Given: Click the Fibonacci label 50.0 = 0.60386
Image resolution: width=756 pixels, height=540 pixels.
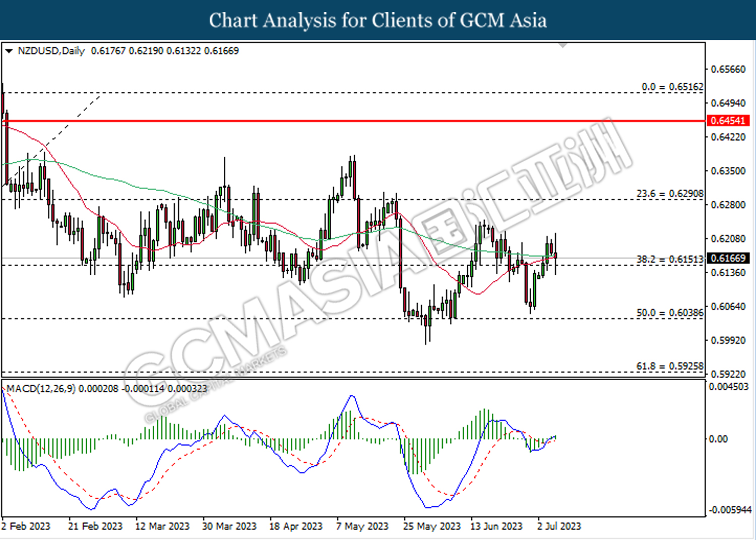Looking at the screenshot, I should (670, 313).
